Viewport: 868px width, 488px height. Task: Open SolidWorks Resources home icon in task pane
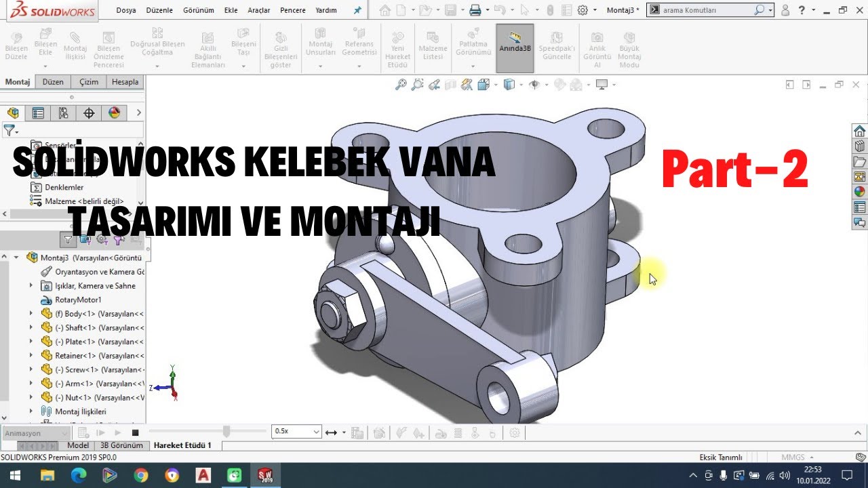860,131
